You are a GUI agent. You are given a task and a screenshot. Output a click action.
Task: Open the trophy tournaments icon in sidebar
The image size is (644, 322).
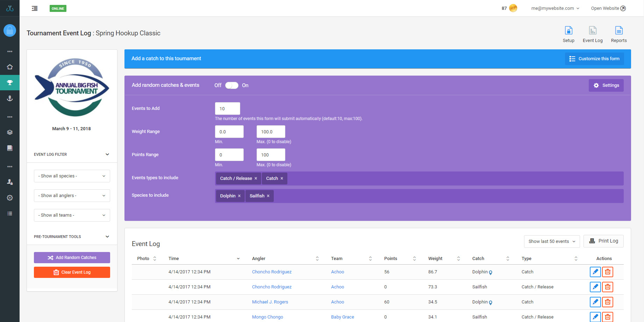point(10,83)
